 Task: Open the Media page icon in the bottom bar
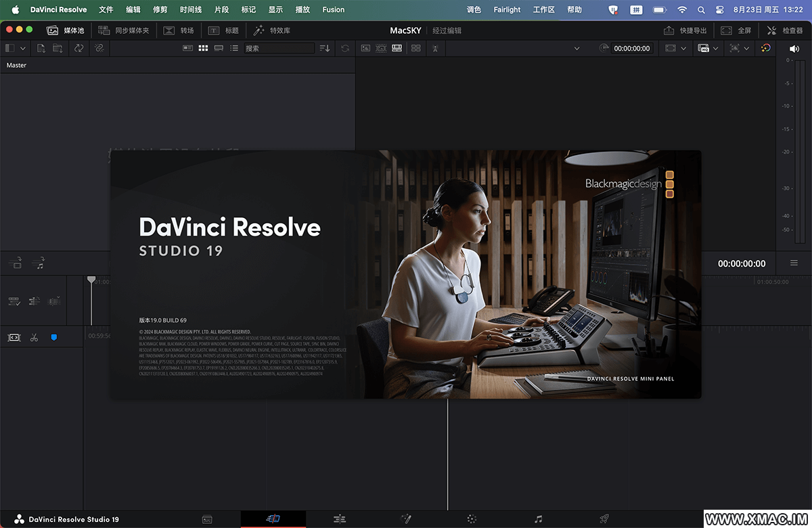(x=207, y=519)
